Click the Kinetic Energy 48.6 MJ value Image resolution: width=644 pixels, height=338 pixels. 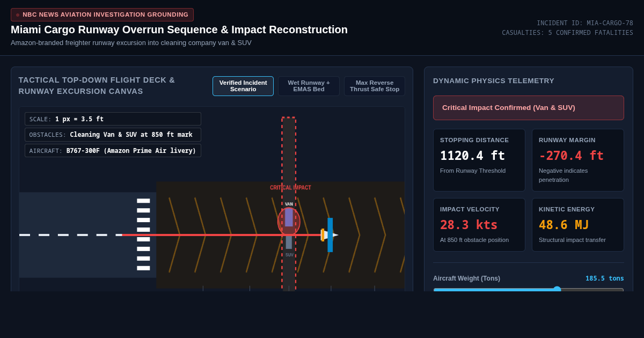coord(563,225)
